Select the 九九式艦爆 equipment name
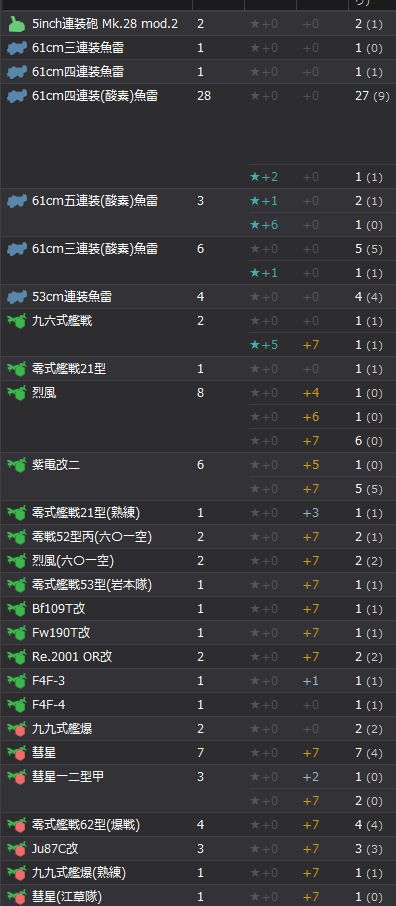Viewport: 396px width, 906px height. [x=62, y=729]
